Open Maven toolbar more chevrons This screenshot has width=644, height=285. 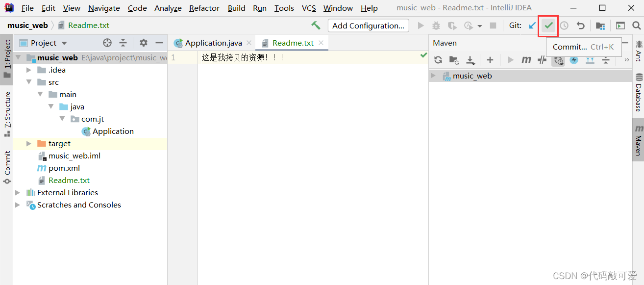[x=627, y=60]
